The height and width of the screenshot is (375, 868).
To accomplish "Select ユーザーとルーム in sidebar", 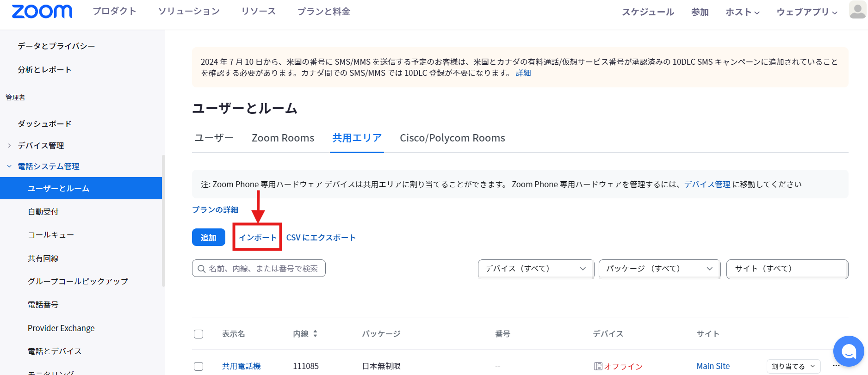I will [81, 188].
